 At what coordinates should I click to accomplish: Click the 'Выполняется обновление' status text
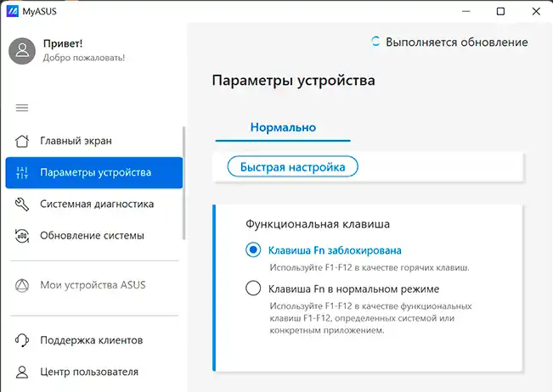point(456,42)
